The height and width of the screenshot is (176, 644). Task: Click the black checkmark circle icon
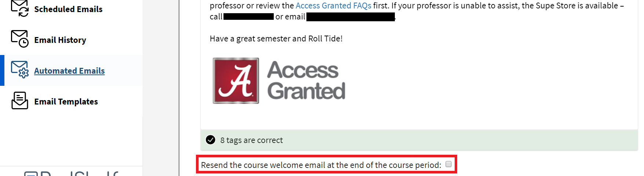pyautogui.click(x=210, y=140)
